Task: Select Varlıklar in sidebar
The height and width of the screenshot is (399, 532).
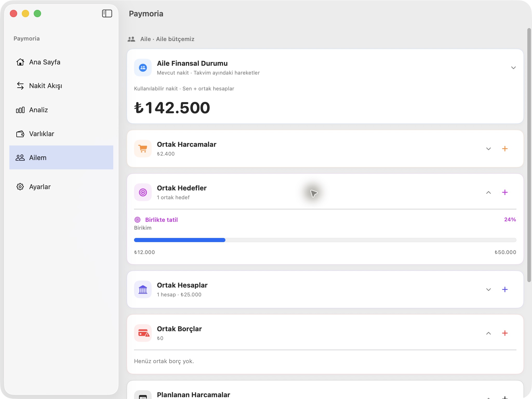Action: pyautogui.click(x=61, y=134)
